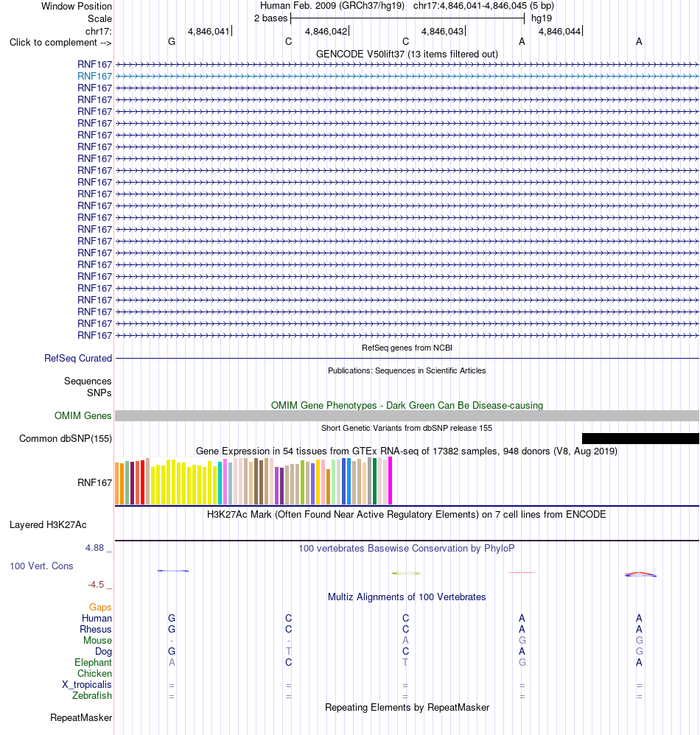The width and height of the screenshot is (700, 735).
Task: Click the OMIM Genes track label
Action: coord(83,416)
